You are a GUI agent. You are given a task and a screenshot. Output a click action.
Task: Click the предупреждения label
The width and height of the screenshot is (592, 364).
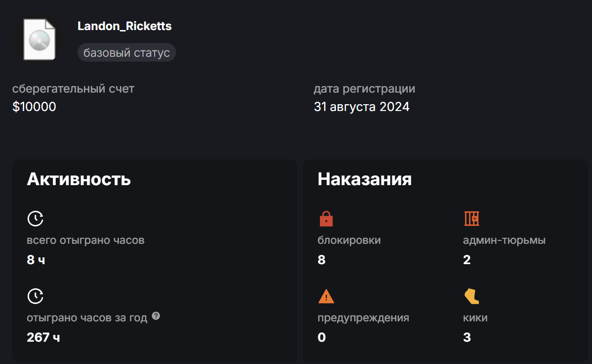[x=363, y=318]
